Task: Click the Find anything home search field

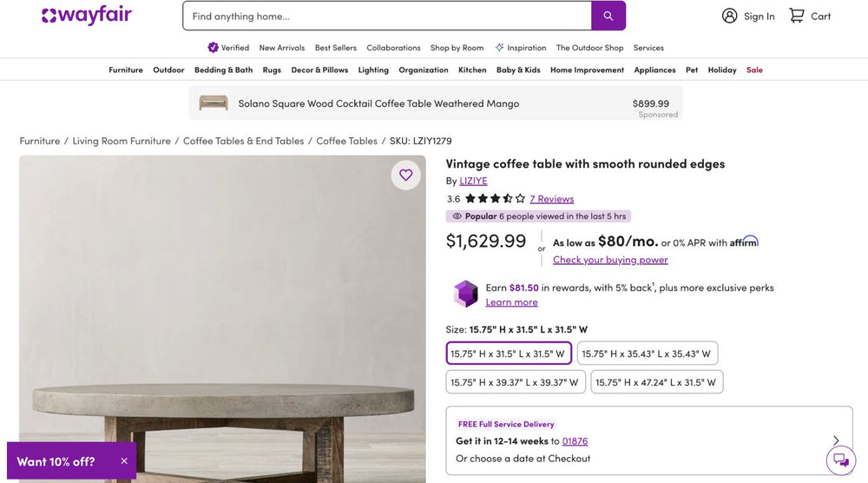Action: coord(386,16)
